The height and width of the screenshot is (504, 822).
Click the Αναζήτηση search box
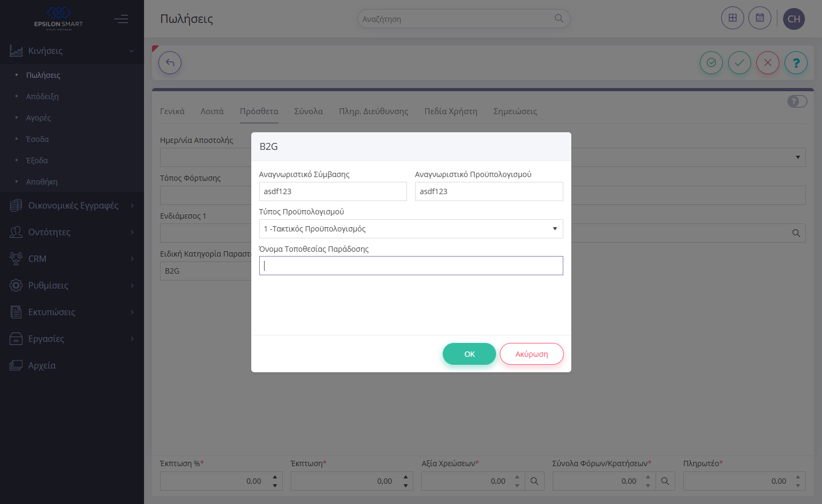[464, 19]
